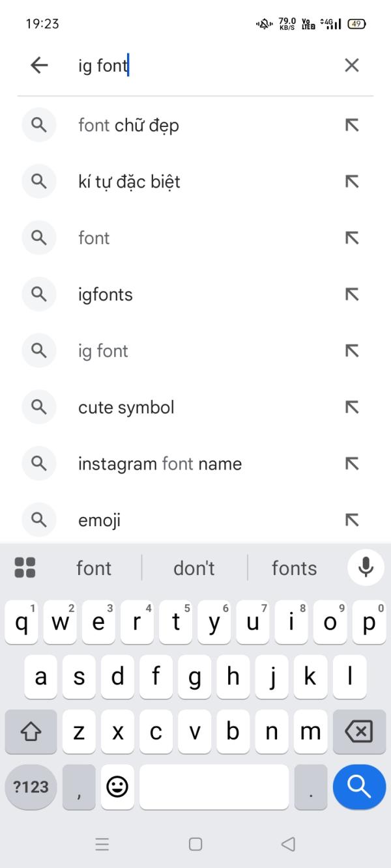This screenshot has width=391, height=868.
Task: Fill search with 'font chữ đẹp' arrow icon
Action: coord(352,125)
